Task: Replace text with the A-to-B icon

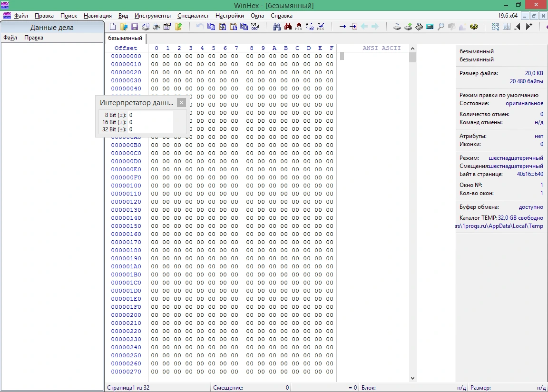Action: [310, 27]
